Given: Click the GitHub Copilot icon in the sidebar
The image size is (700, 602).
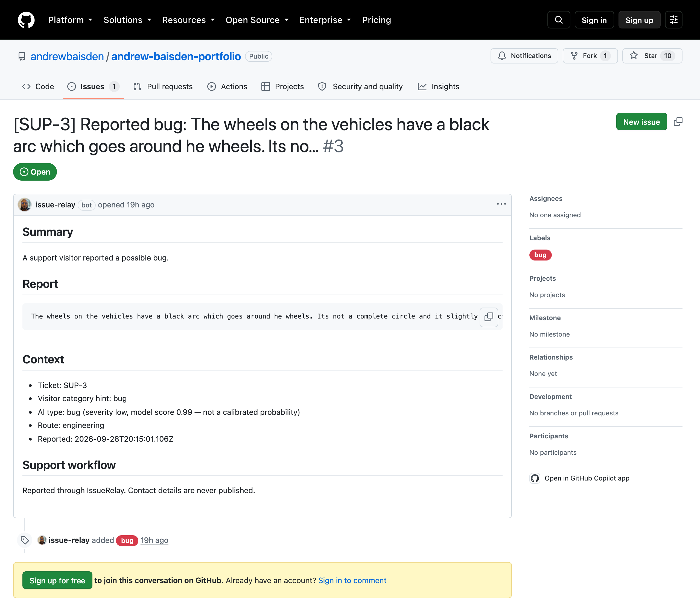Looking at the screenshot, I should (535, 478).
